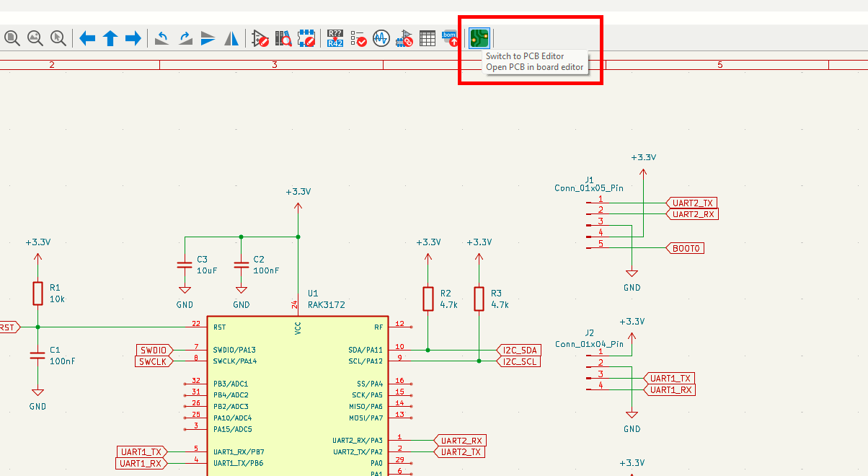Click the Zoom to Selection icon

[x=58, y=38]
